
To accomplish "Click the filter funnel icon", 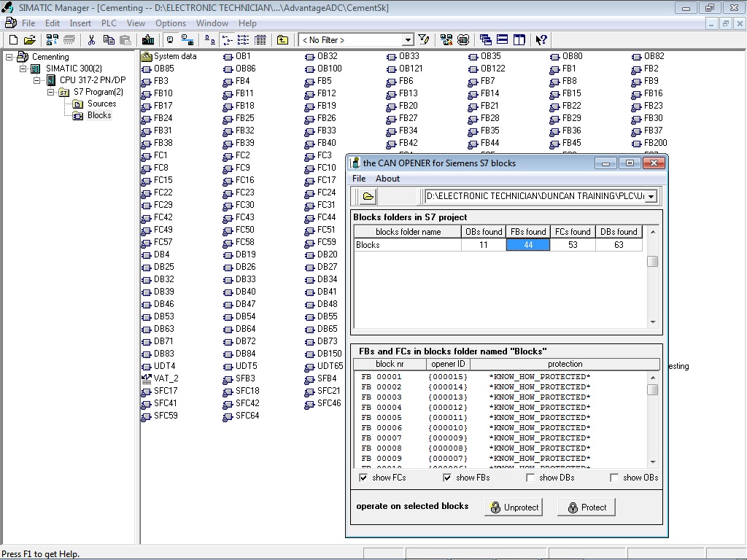I will coord(423,40).
